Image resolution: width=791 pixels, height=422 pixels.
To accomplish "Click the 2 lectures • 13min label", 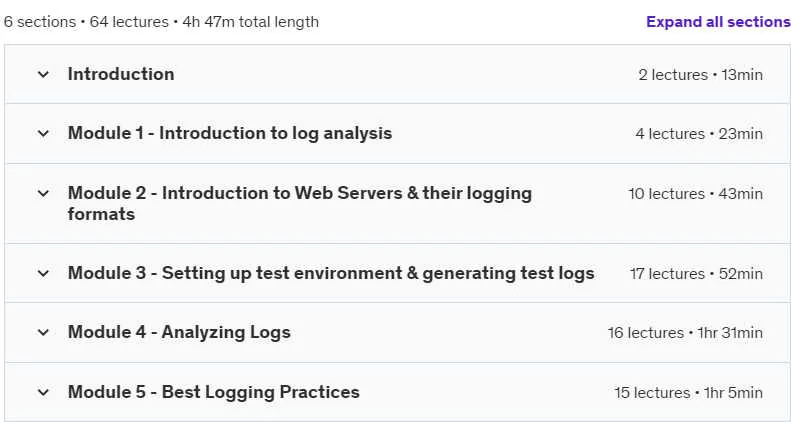I will point(700,75).
